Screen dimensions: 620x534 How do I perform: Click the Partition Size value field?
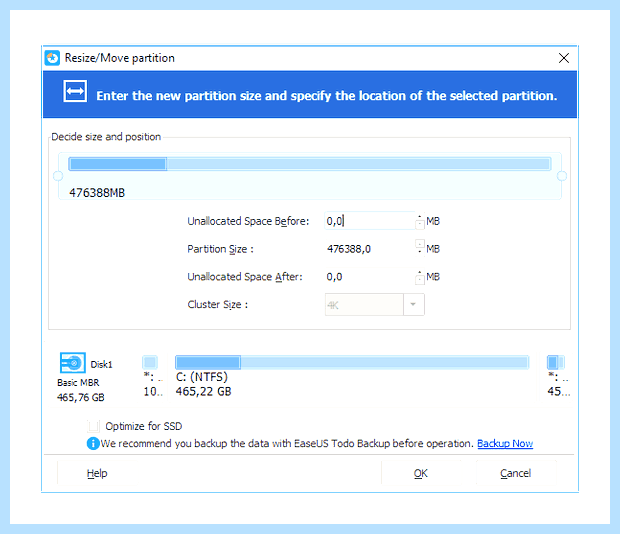point(369,249)
